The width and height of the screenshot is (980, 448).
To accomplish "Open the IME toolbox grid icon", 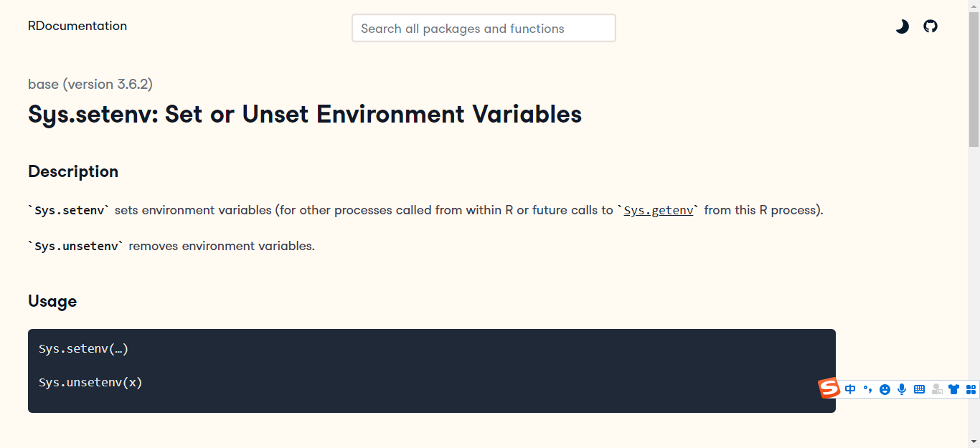I will coord(971,389).
